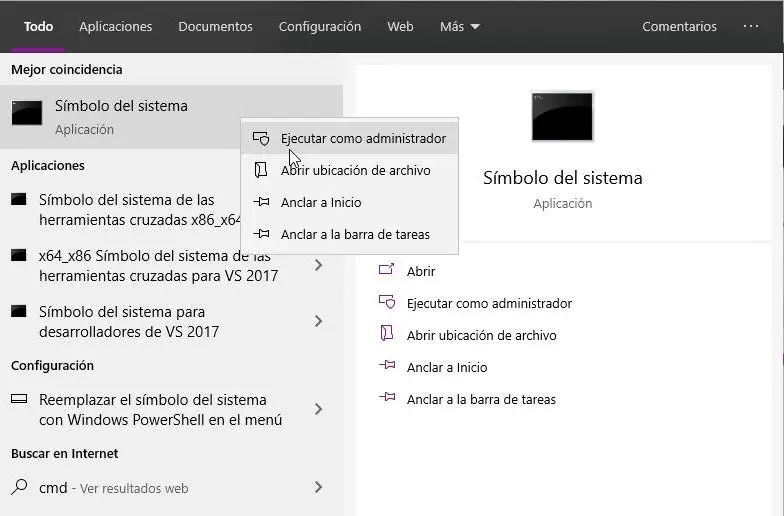Click Abrir in the right details panel
This screenshot has width=784, height=516.
pyautogui.click(x=421, y=272)
